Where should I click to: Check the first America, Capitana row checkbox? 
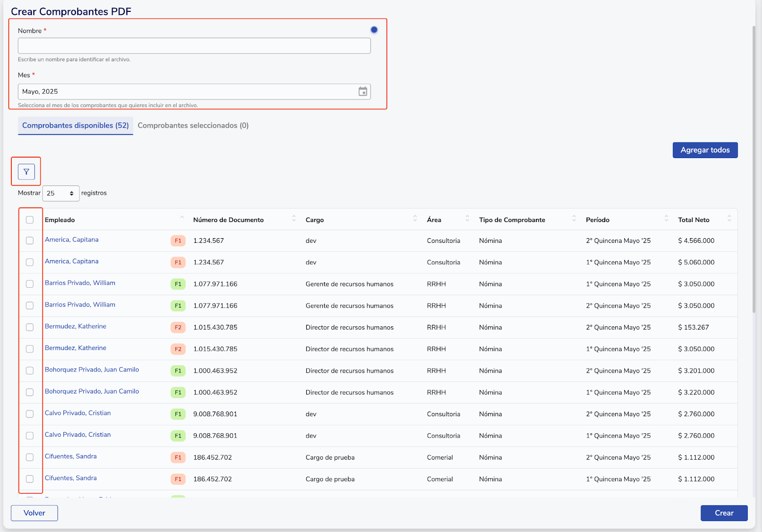coord(30,241)
